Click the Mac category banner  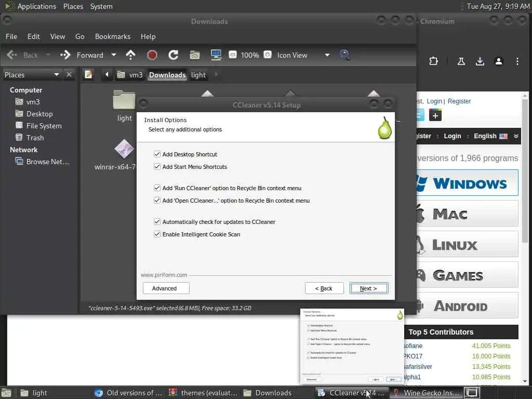point(468,214)
